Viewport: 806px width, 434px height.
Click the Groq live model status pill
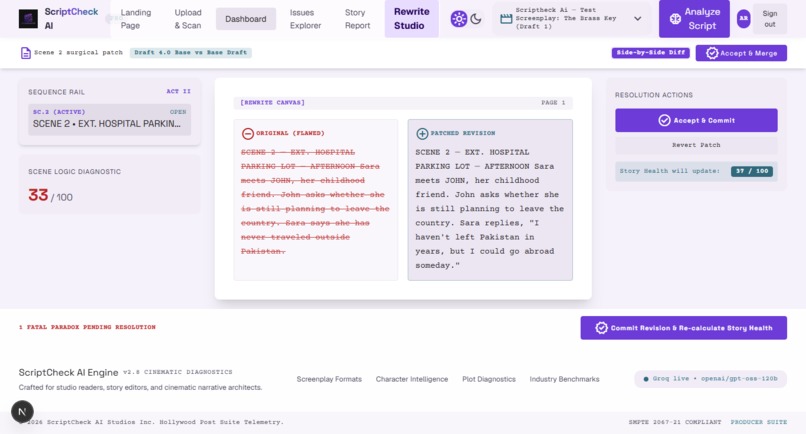coord(710,379)
